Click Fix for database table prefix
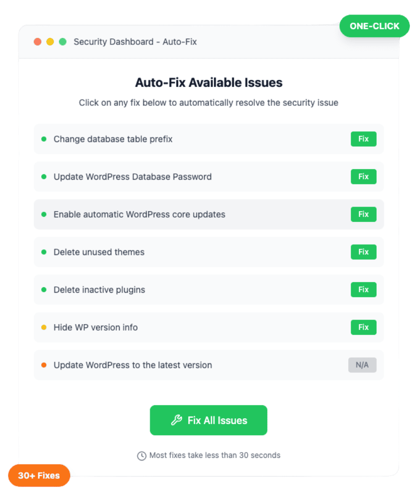The height and width of the screenshot is (504, 420). [363, 139]
